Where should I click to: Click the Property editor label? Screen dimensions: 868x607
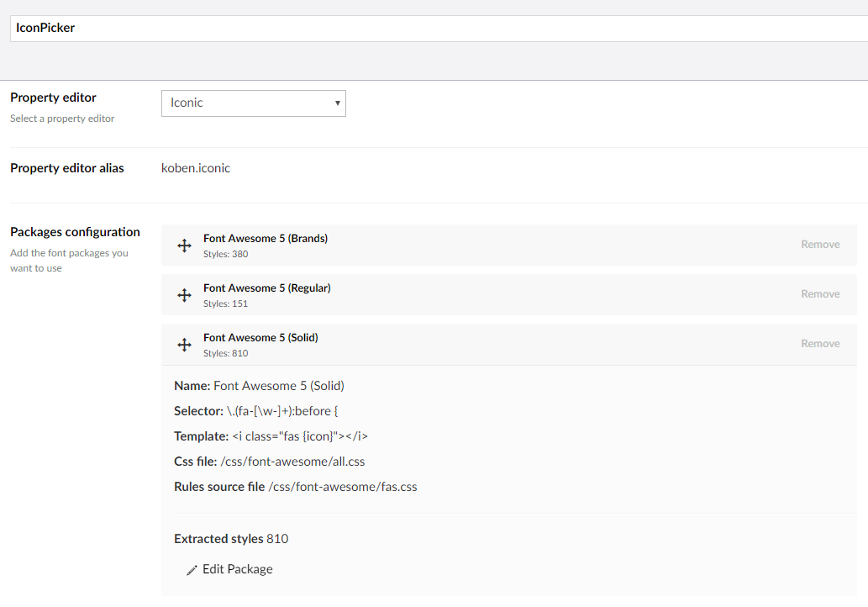(53, 98)
